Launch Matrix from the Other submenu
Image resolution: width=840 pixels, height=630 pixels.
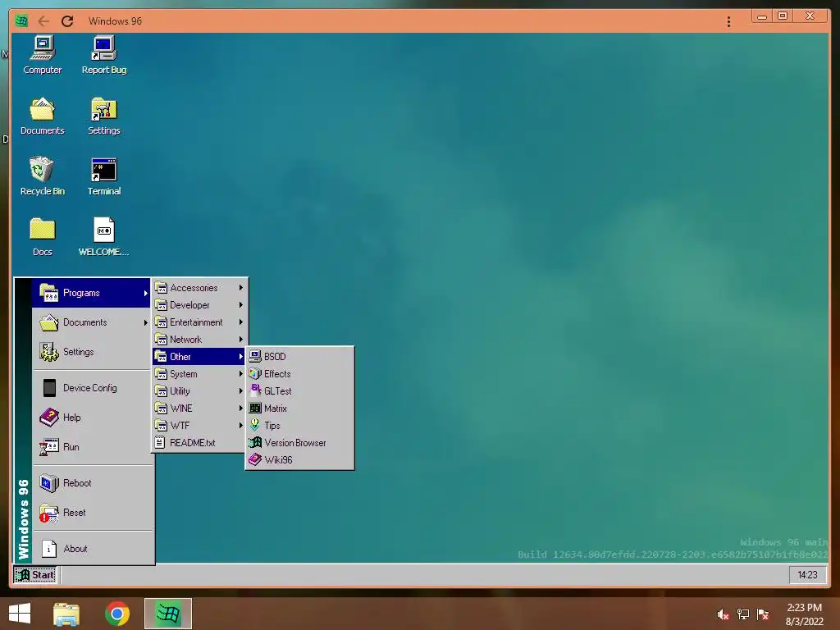(299, 409)
